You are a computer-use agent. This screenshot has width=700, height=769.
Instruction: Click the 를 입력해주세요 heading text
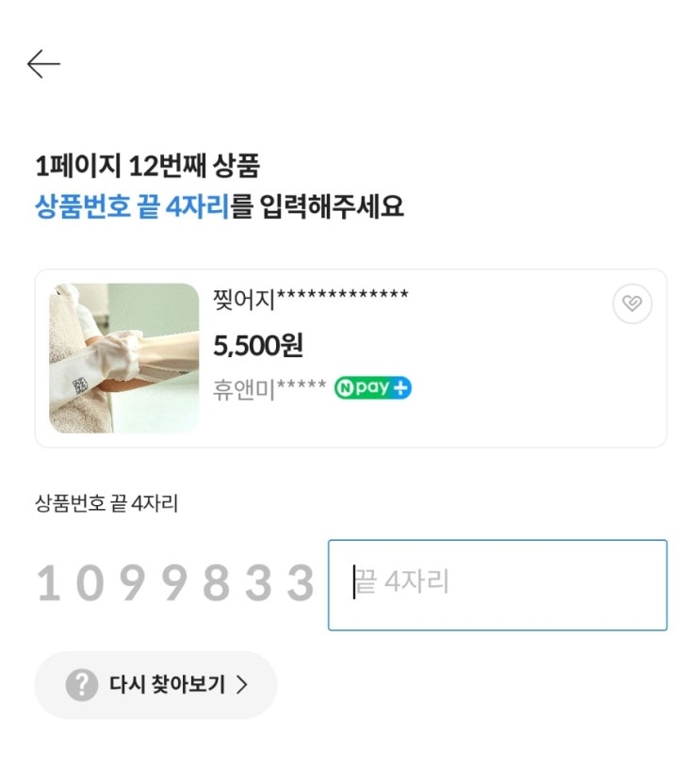[x=318, y=206]
